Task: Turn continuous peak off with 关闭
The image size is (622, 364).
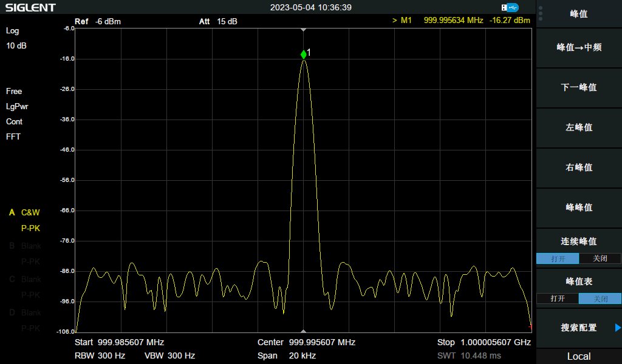Action: point(600,258)
